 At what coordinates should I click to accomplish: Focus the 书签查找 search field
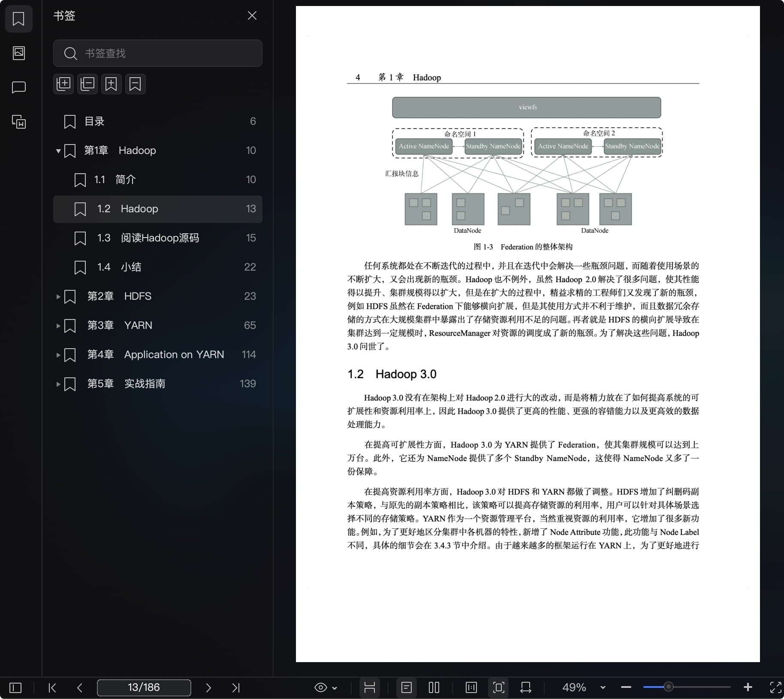(x=158, y=53)
